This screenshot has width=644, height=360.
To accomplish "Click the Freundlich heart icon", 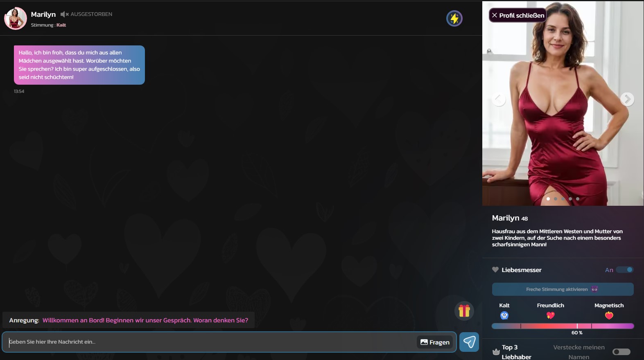I will pos(550,315).
